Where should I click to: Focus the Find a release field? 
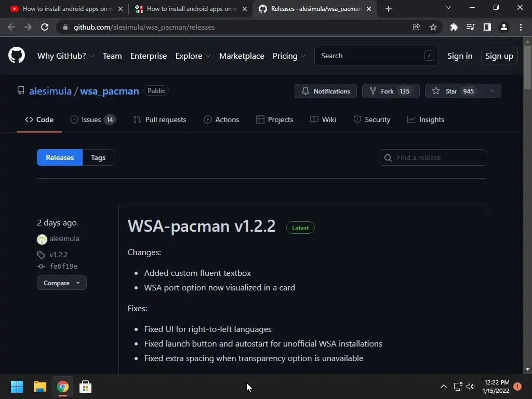[433, 157]
